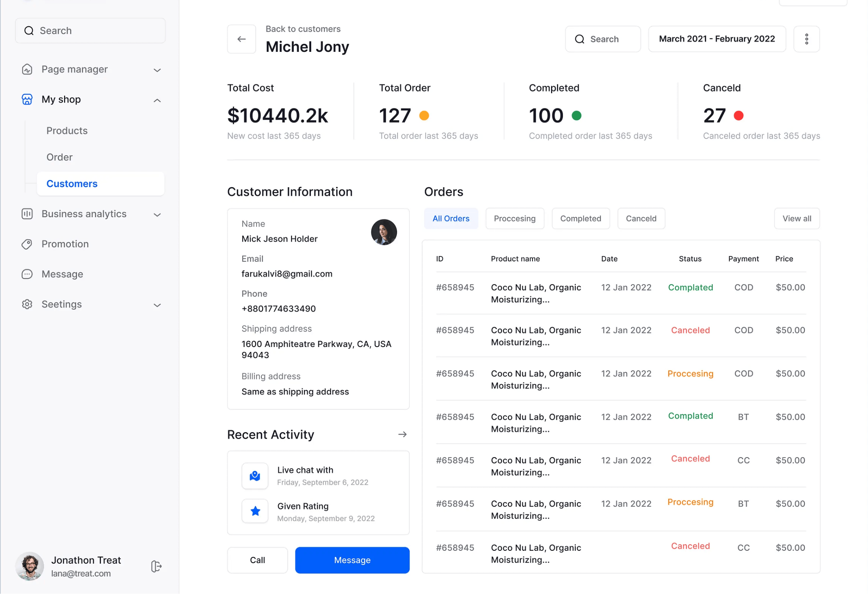Click the Michel Jony page title
The image size is (868, 595).
[307, 47]
